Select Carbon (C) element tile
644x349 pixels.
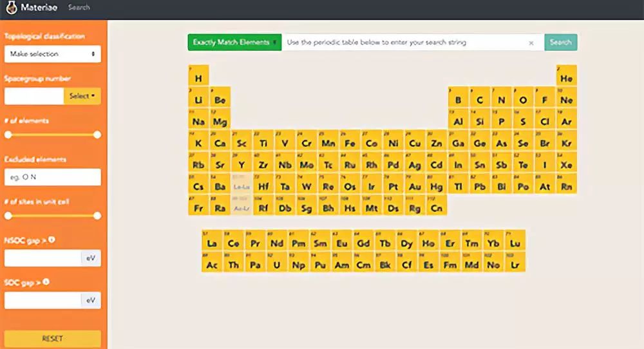480,97
